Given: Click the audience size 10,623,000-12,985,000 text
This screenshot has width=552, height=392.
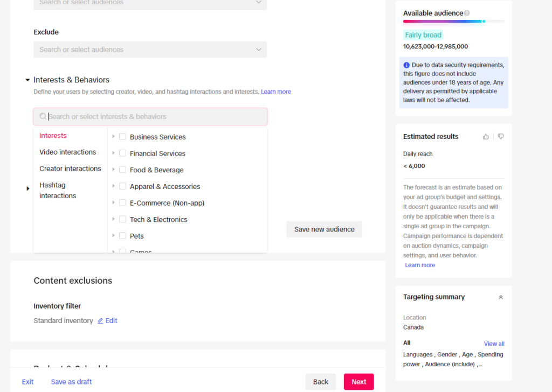Looking at the screenshot, I should point(436,46).
